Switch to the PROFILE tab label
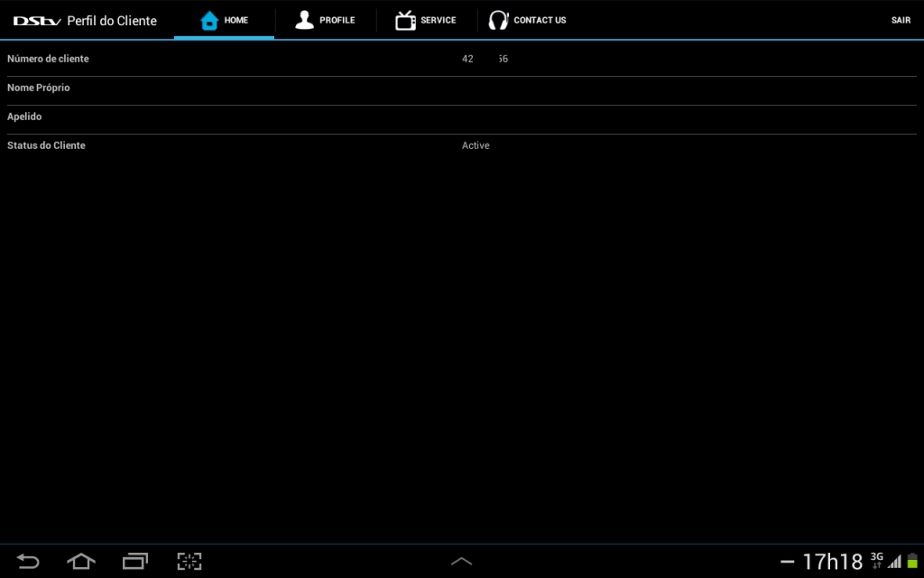Image resolution: width=924 pixels, height=578 pixels. pos(337,20)
